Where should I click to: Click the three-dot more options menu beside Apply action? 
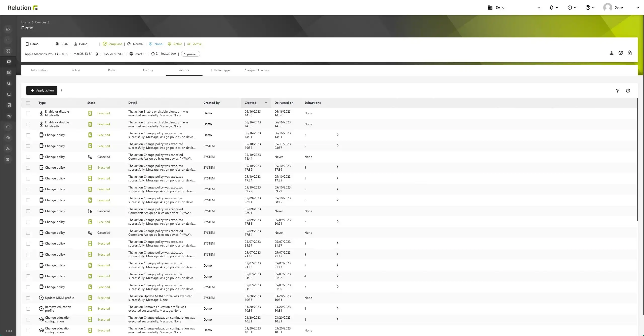point(62,90)
